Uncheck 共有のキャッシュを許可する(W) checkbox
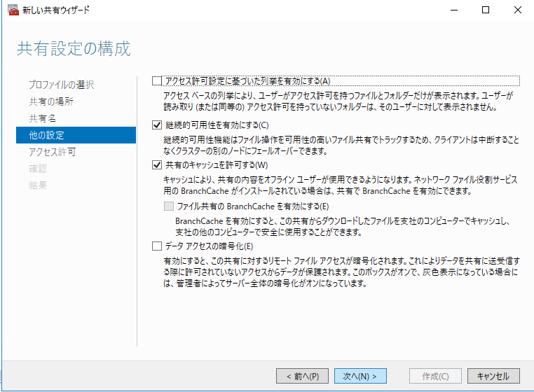Image resolution: width=534 pixels, height=392 pixels. tap(157, 165)
